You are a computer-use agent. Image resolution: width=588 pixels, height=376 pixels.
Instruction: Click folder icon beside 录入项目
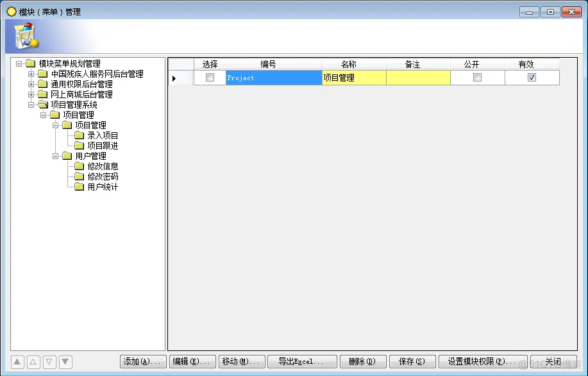[x=79, y=135]
